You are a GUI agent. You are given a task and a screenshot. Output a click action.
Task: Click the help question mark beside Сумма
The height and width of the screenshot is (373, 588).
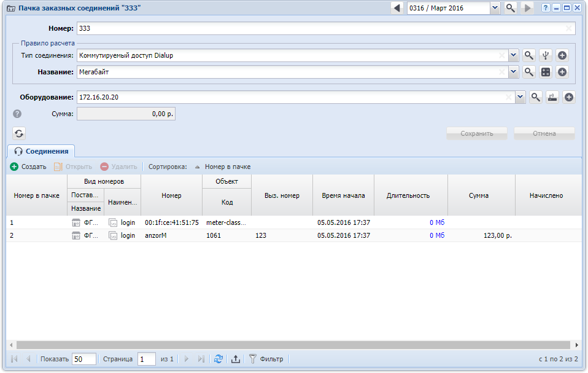tap(17, 114)
